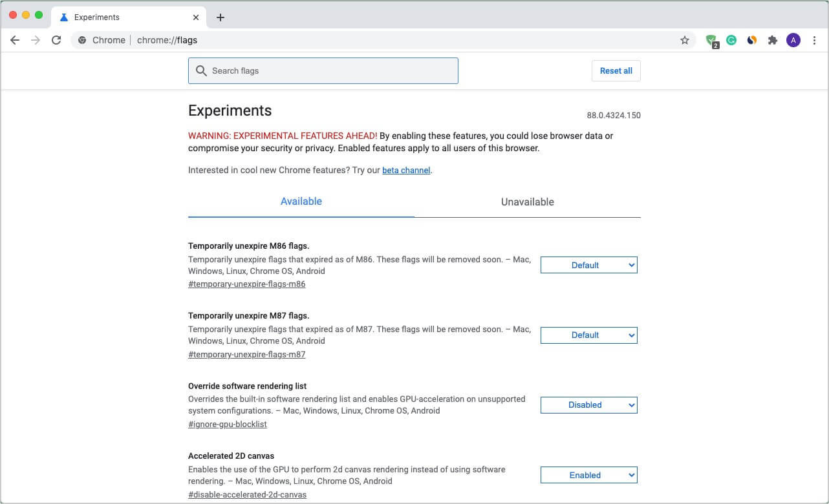Switch to the Available tab
829x504 pixels.
(x=301, y=202)
